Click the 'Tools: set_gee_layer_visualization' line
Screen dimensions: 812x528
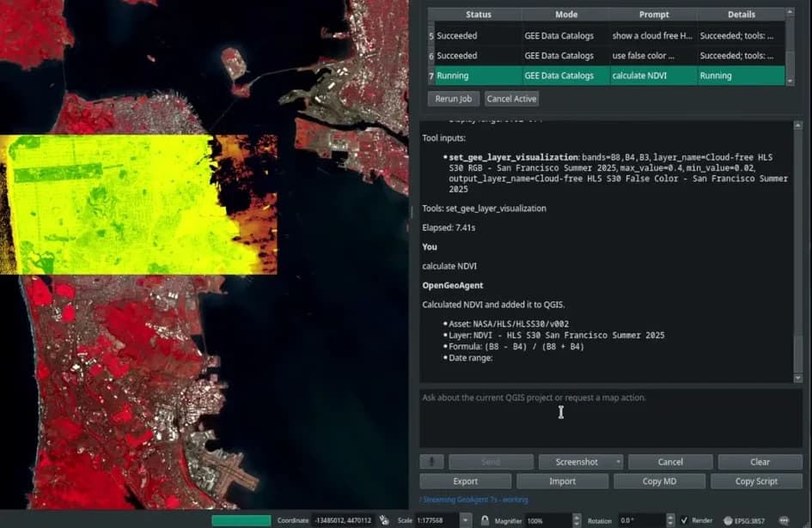tap(485, 209)
